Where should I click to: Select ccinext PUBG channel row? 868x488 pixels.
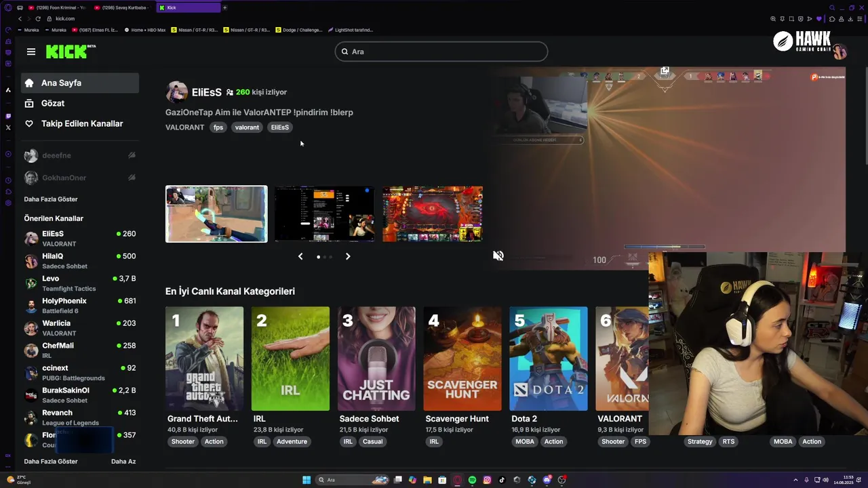point(80,372)
